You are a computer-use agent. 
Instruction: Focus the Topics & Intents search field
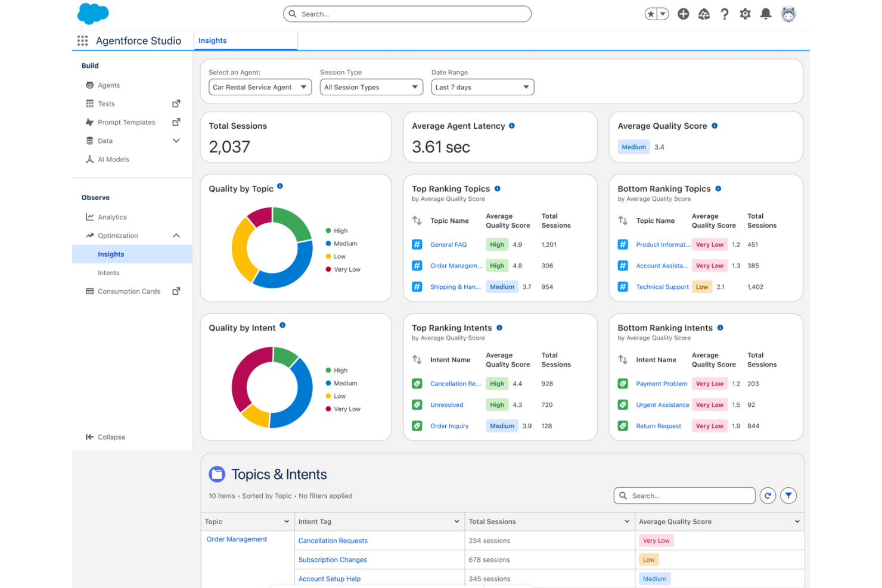[685, 496]
